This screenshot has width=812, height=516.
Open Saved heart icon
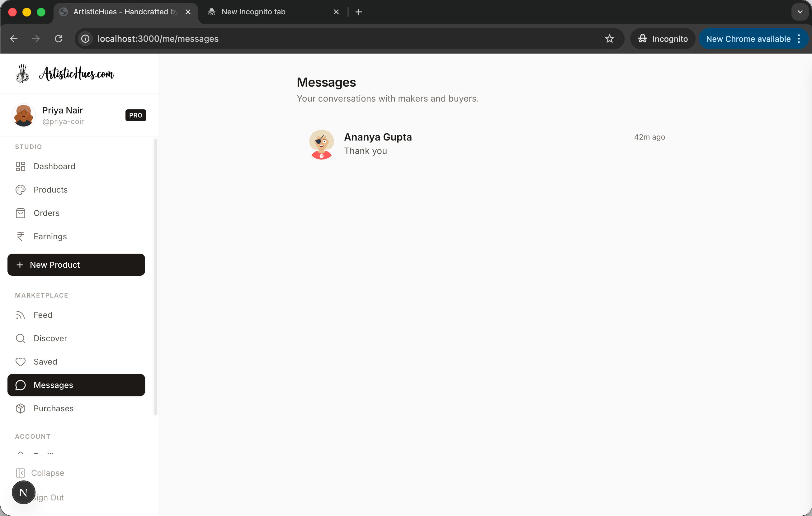[21, 362]
